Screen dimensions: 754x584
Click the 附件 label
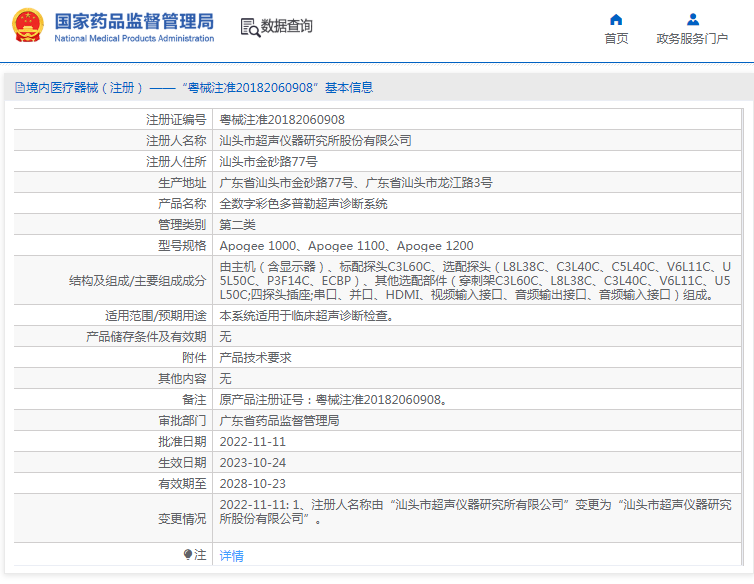[194, 357]
